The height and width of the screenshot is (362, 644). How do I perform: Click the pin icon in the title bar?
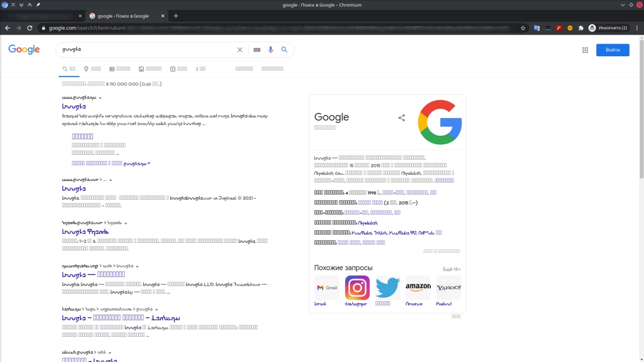(38, 5)
